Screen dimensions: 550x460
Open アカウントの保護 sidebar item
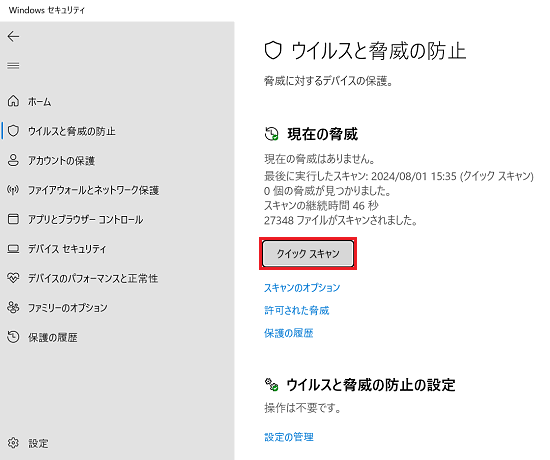point(61,160)
